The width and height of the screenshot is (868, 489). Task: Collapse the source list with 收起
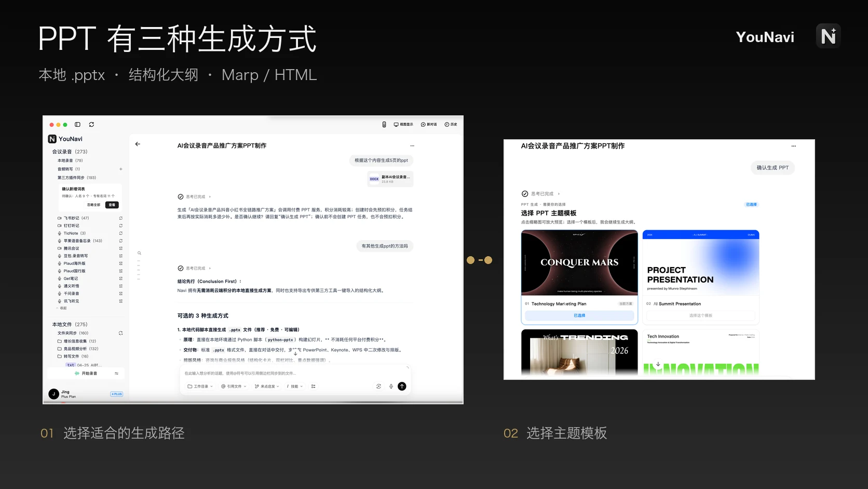pos(61,308)
